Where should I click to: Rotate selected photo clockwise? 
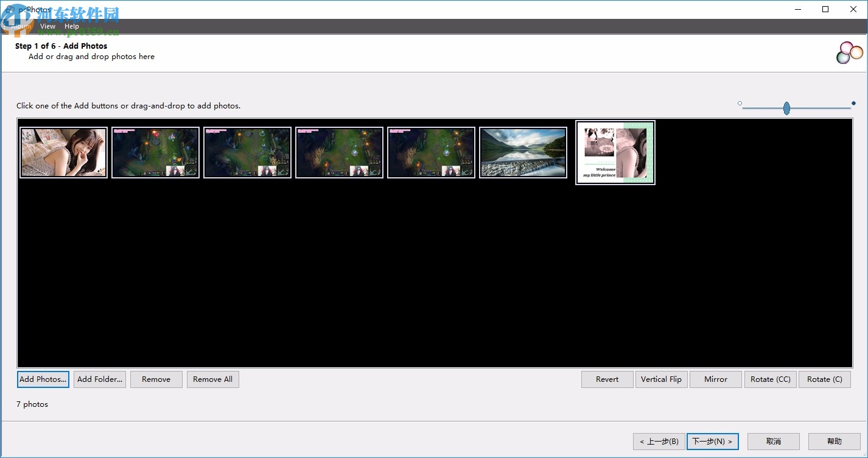825,379
